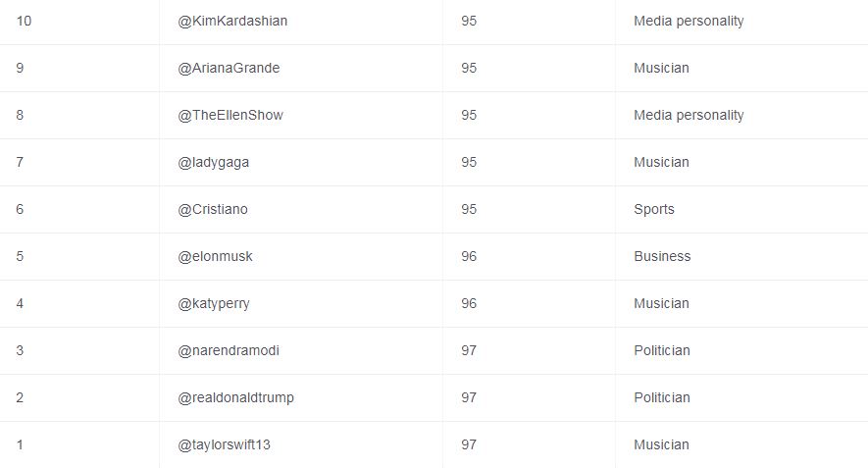This screenshot has height=468, width=868.
Task: Click Musician in the @ladygaga row
Action: tap(661, 162)
